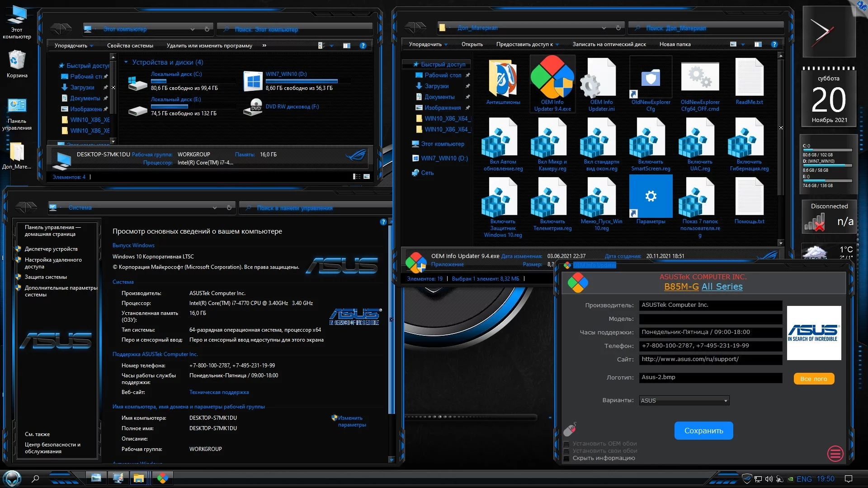
Task: Check Установить OEM обои option
Action: [566, 444]
